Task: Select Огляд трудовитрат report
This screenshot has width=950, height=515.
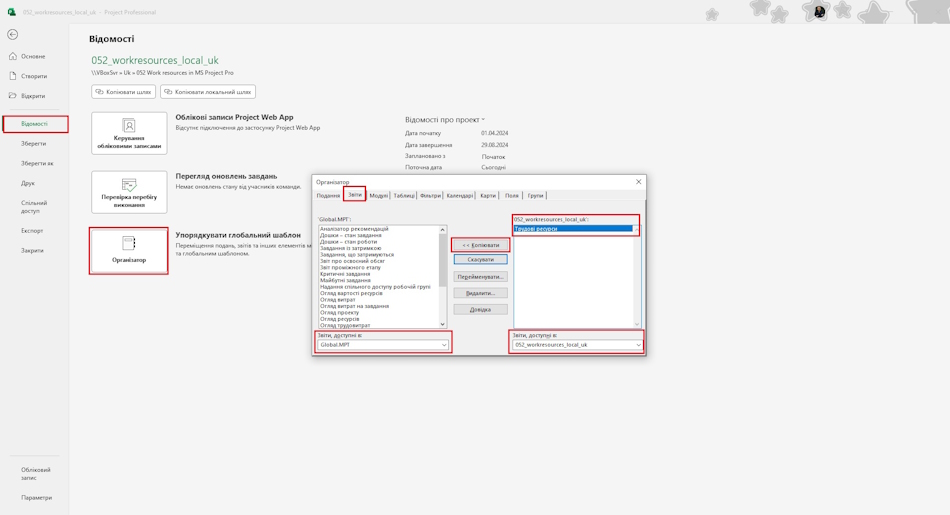Action: pos(345,325)
